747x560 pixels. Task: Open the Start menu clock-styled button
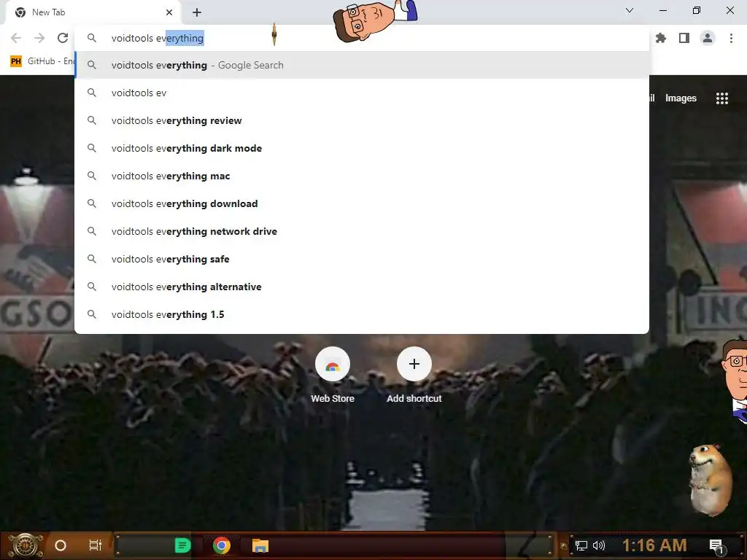pyautogui.click(x=26, y=545)
